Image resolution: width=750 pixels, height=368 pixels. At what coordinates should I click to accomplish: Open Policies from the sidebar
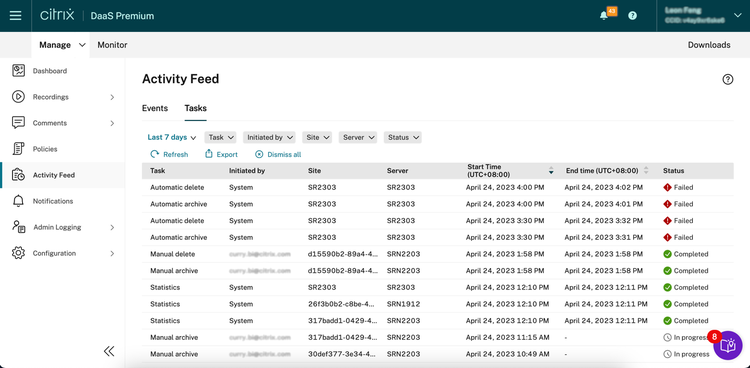click(x=45, y=149)
